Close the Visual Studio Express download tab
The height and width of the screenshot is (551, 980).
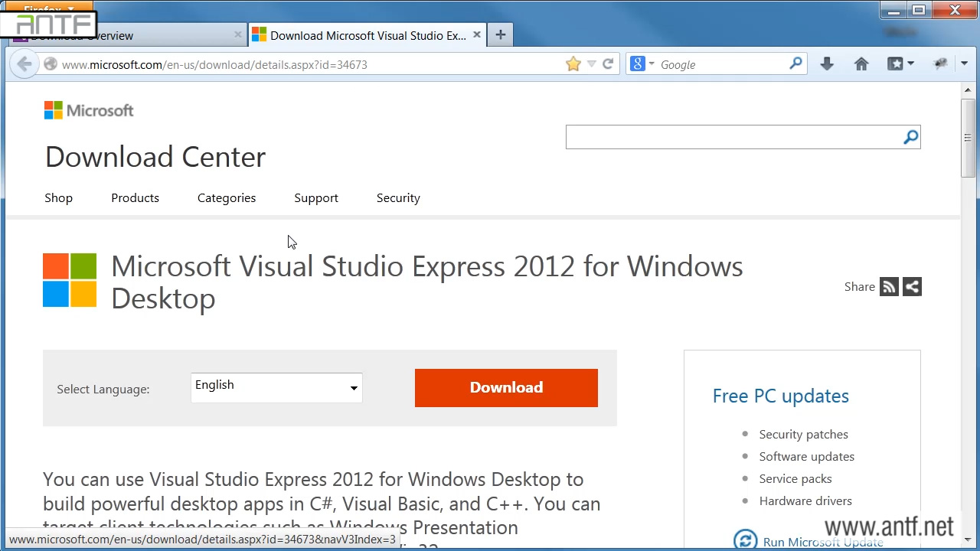477,35
